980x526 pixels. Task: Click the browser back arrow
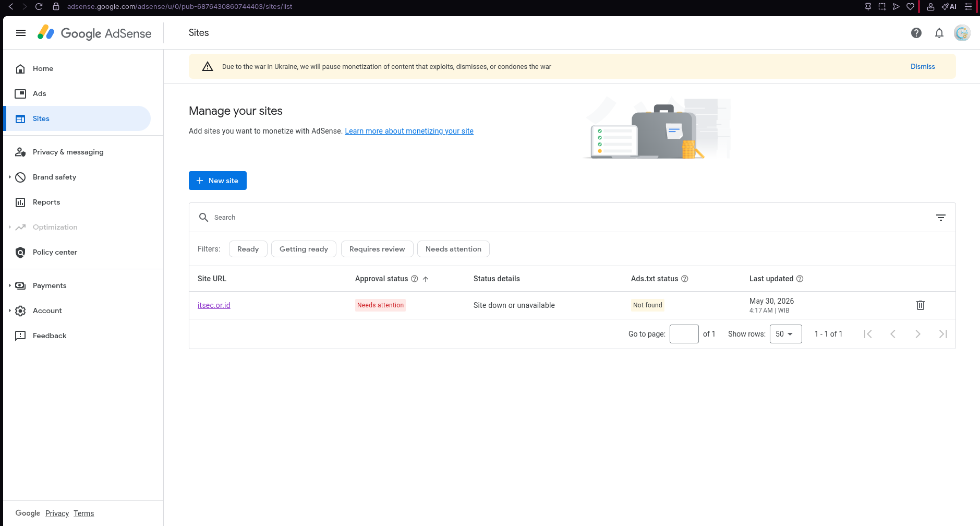11,6
